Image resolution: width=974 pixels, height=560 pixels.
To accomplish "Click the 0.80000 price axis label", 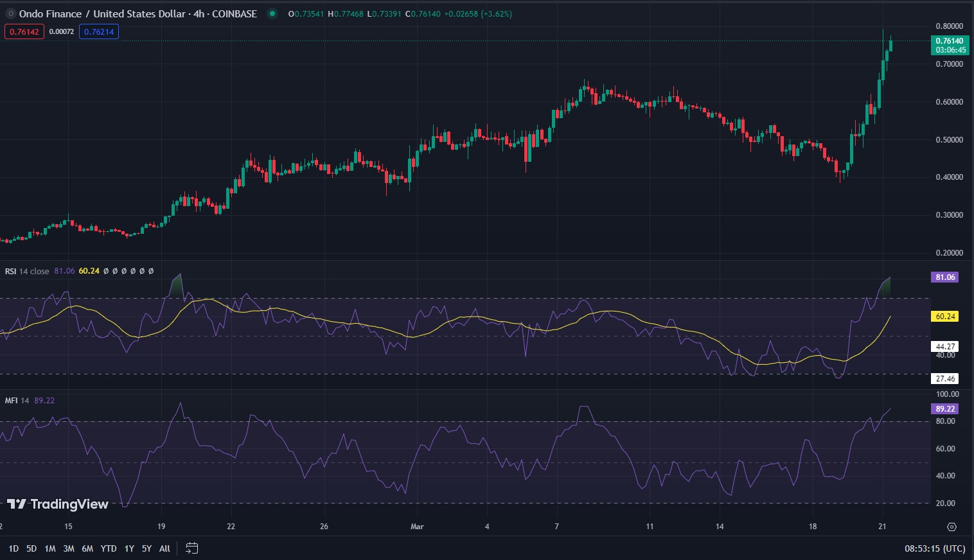I will 949,26.
